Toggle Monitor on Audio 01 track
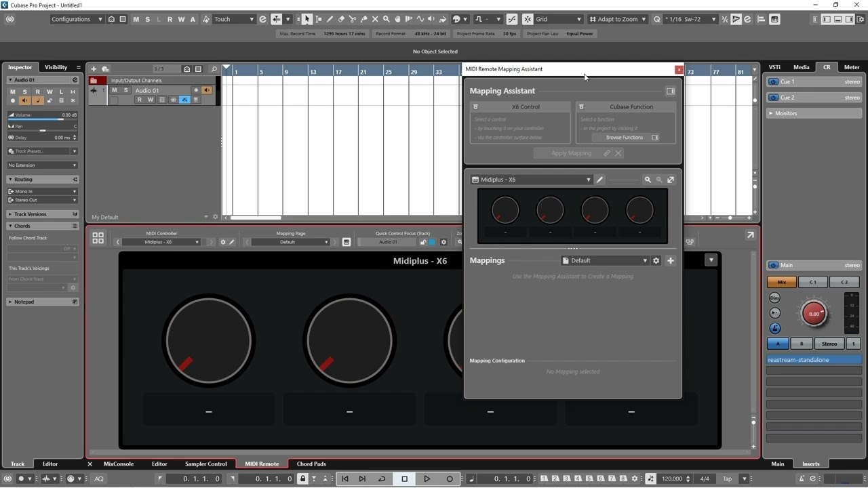Image resolution: width=868 pixels, height=488 pixels. click(x=207, y=90)
